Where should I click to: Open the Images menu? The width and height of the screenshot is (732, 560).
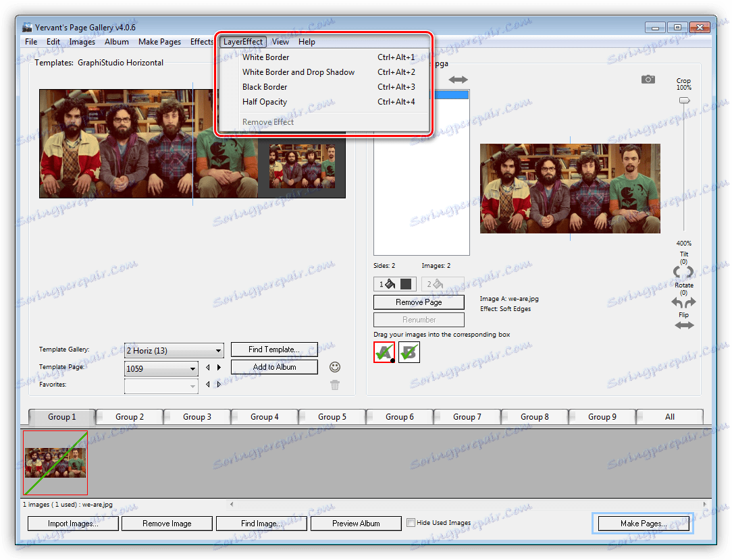pyautogui.click(x=82, y=42)
